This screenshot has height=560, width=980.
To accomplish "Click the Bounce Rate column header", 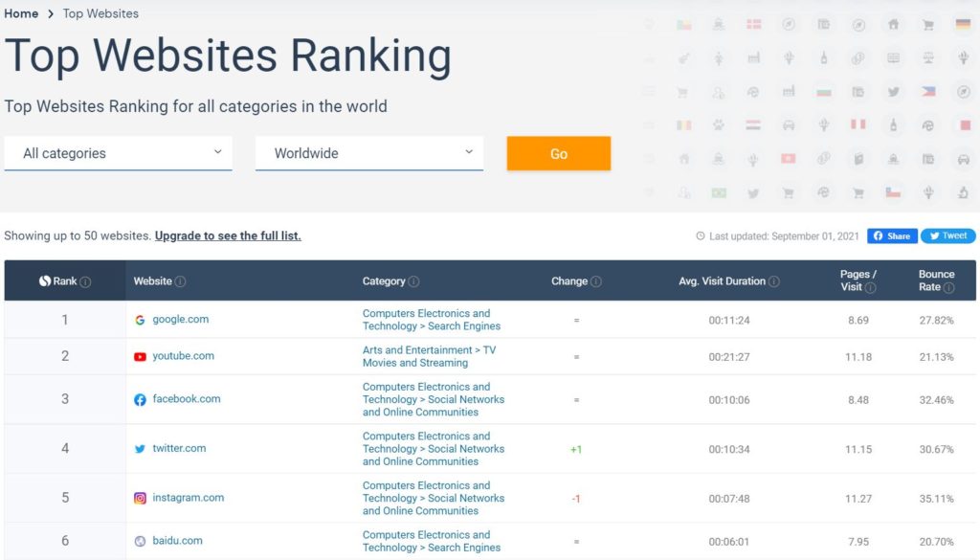I will tap(936, 280).
